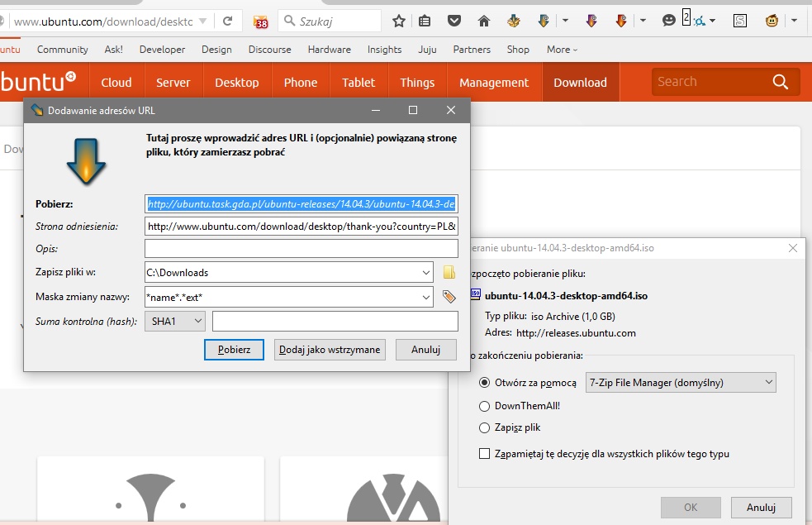Screen dimensions: 812x525
Task: Click the Pobierz URL input field
Action: [x=302, y=203]
